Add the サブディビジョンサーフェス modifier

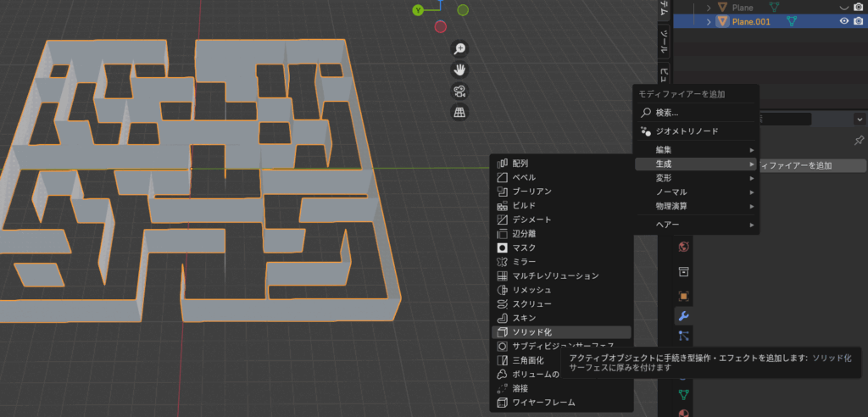(561, 346)
